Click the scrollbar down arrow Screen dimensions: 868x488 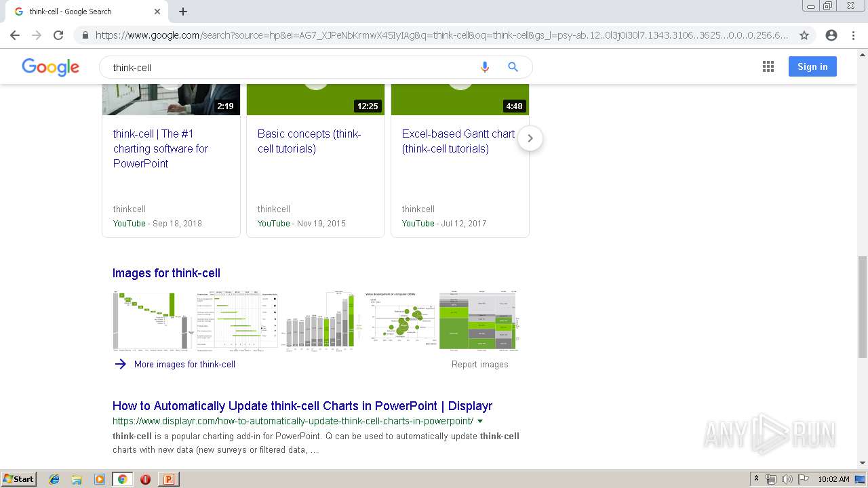tap(862, 463)
